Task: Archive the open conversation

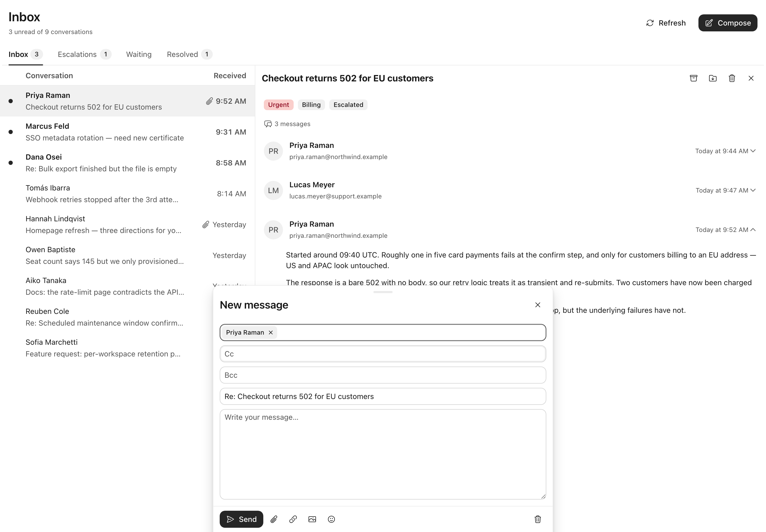Action: point(693,78)
